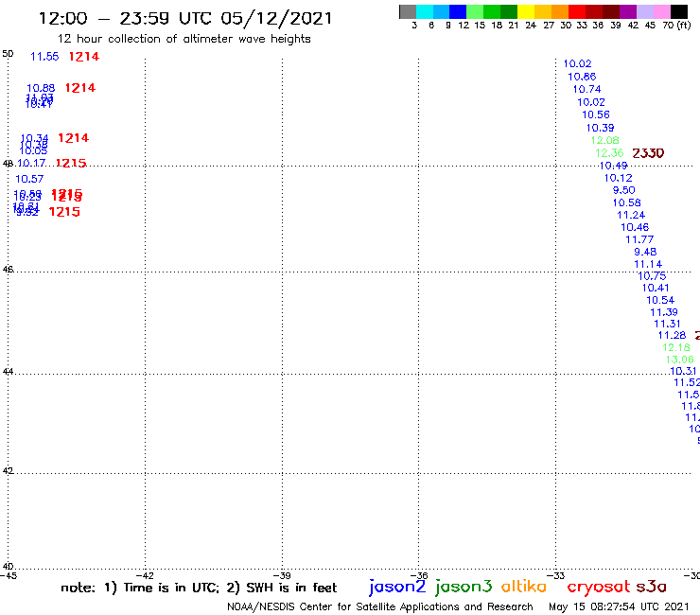This screenshot has height=615, width=700.
Task: Click the wave height value 10.54
Action: [660, 300]
